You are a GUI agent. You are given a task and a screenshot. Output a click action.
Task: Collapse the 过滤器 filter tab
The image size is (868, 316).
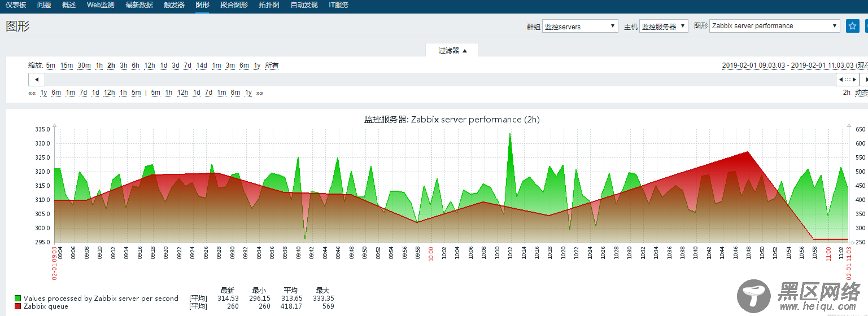coord(452,50)
